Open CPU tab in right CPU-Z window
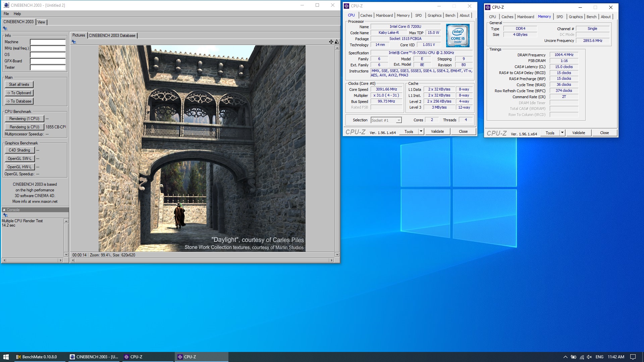 pyautogui.click(x=492, y=17)
